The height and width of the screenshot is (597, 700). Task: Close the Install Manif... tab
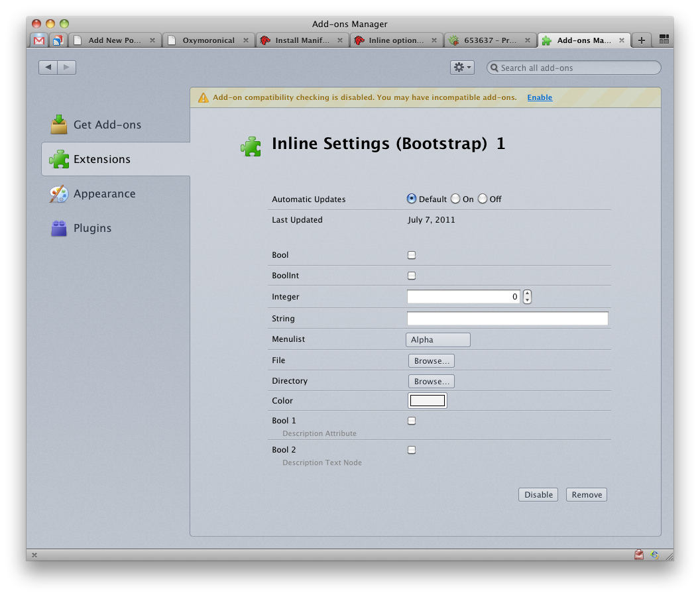click(340, 40)
